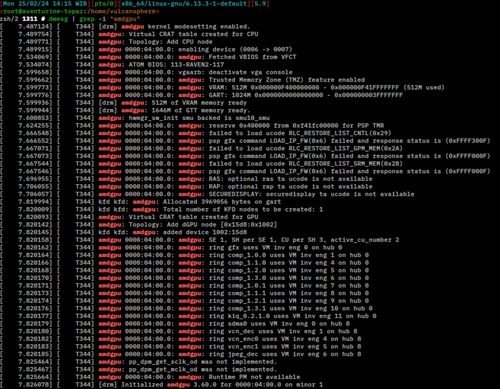Click 'ring gfx uses VM inv eng 0 on hub 0'
500x389 pixels.
pyautogui.click(x=275, y=248)
